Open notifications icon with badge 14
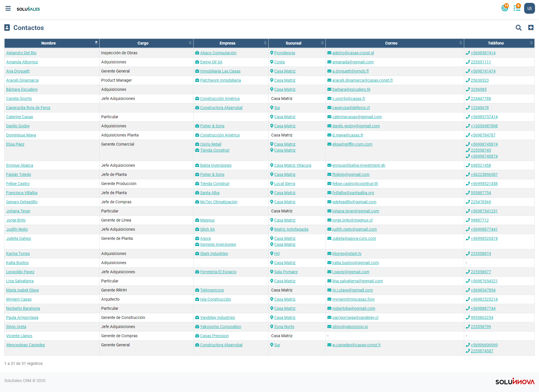 [x=505, y=8]
